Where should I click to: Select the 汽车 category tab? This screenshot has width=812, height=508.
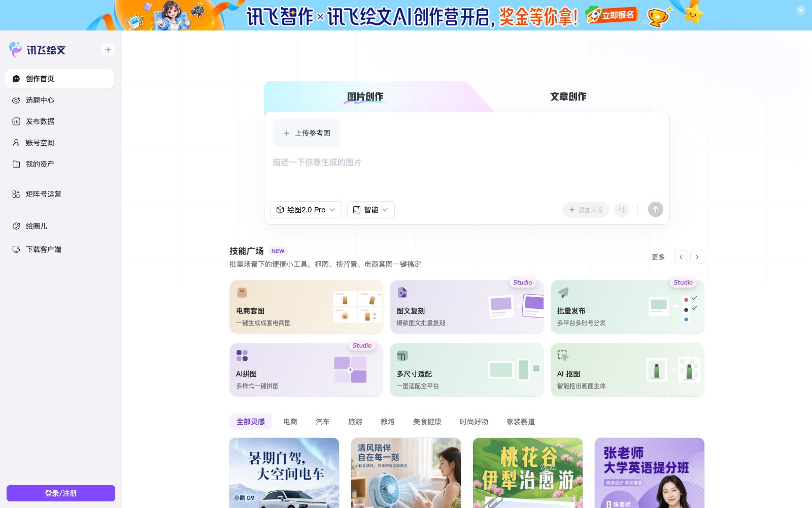(323, 422)
